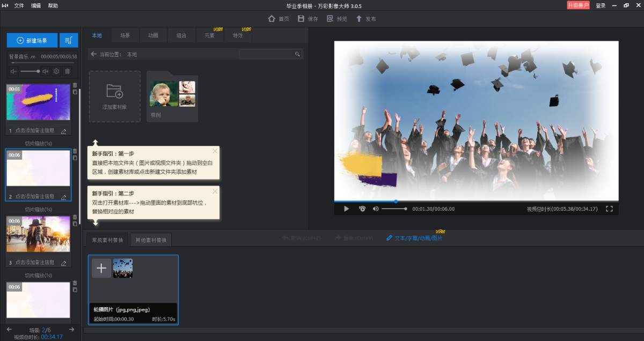This screenshot has height=341, width=644.
Task: Click the search icon in material library
Action: point(297,54)
